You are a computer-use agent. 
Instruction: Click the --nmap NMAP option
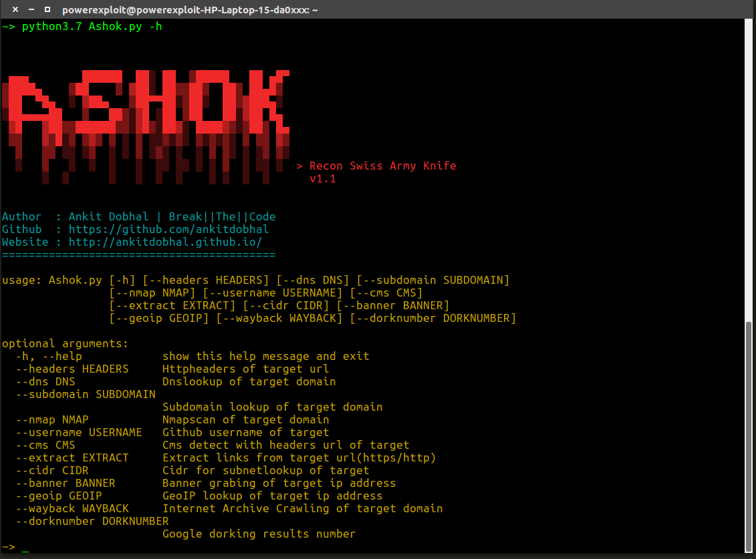pyautogui.click(x=52, y=419)
